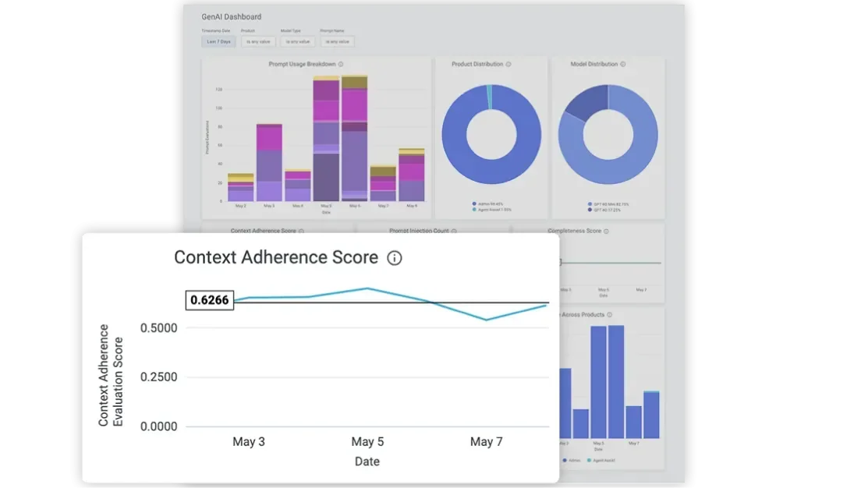Click the 0.6266 reference value label
This screenshot has width=868, height=488.
210,301
